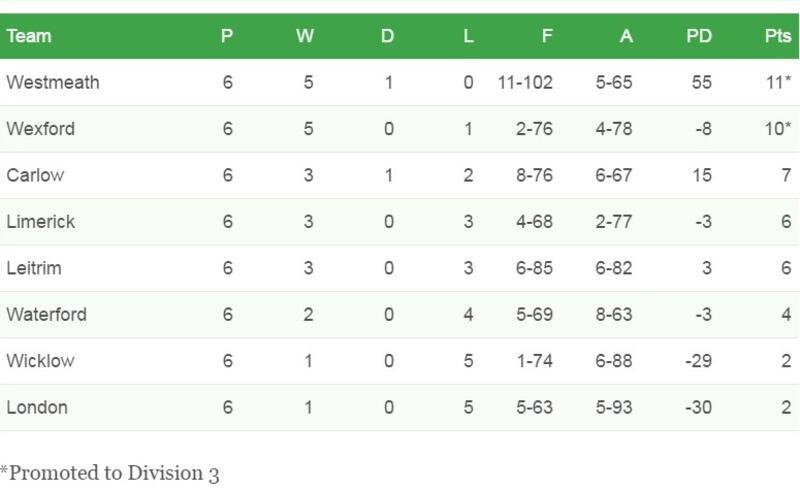This screenshot has width=800, height=489.
Task: Select the Leitrim team name
Action: (x=35, y=268)
